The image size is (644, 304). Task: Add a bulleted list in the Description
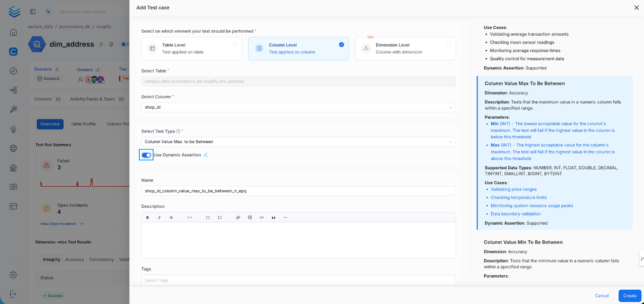point(208,217)
